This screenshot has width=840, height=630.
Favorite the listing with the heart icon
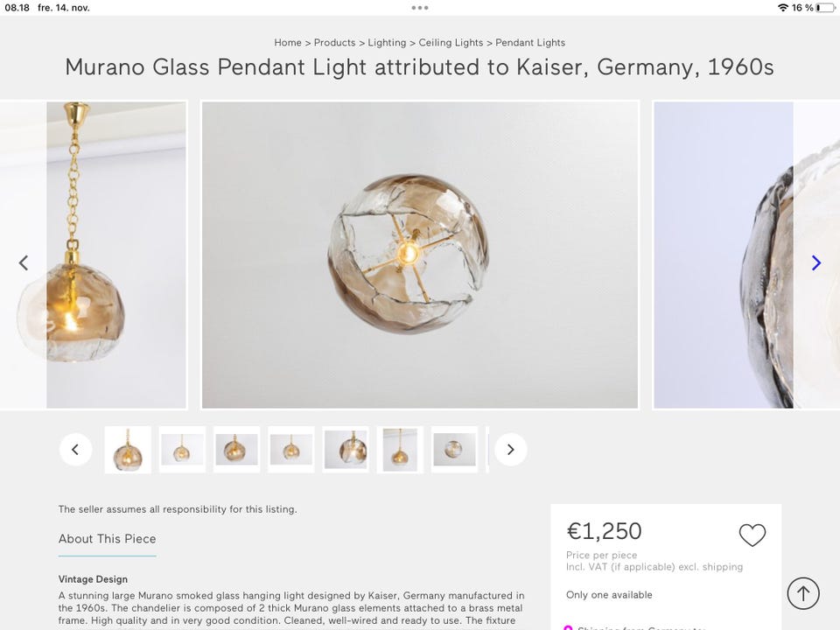pyautogui.click(x=752, y=534)
